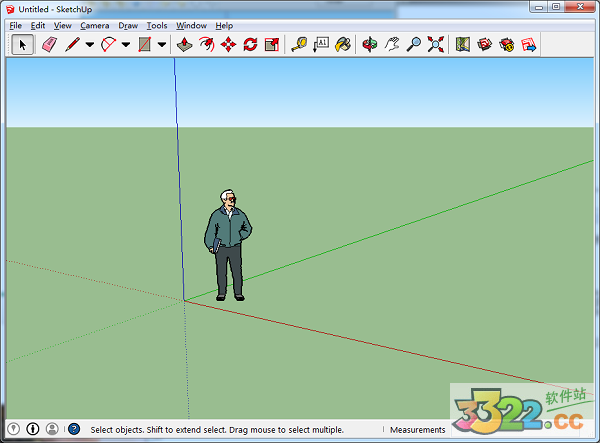
Task: Expand the Line tool dropdown arrow
Action: [x=90, y=45]
